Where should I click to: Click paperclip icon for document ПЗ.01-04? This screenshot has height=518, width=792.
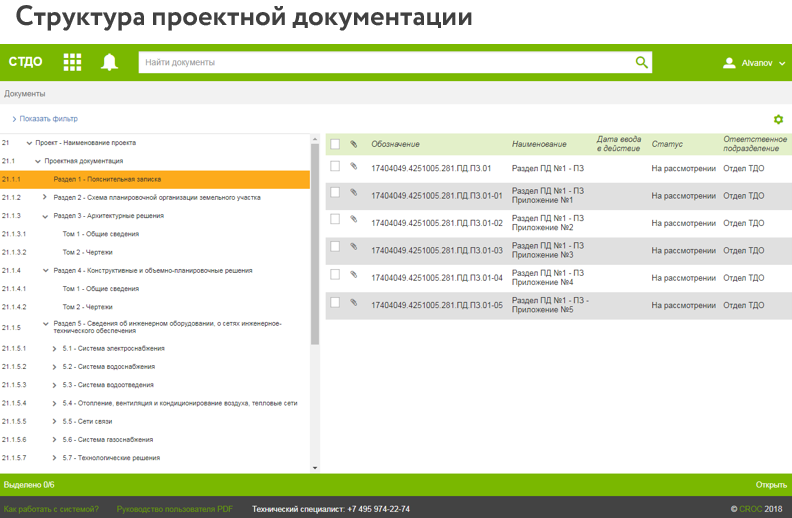click(x=354, y=274)
